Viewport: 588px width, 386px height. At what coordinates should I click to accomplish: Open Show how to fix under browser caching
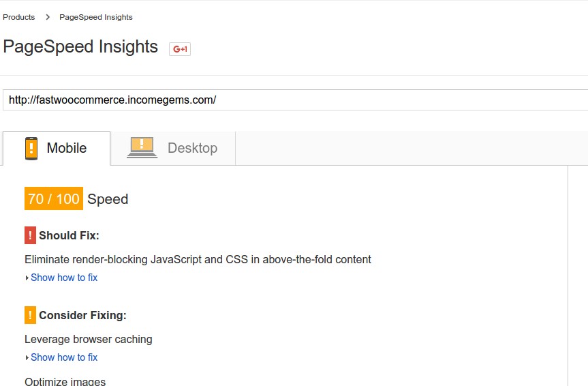[64, 357]
